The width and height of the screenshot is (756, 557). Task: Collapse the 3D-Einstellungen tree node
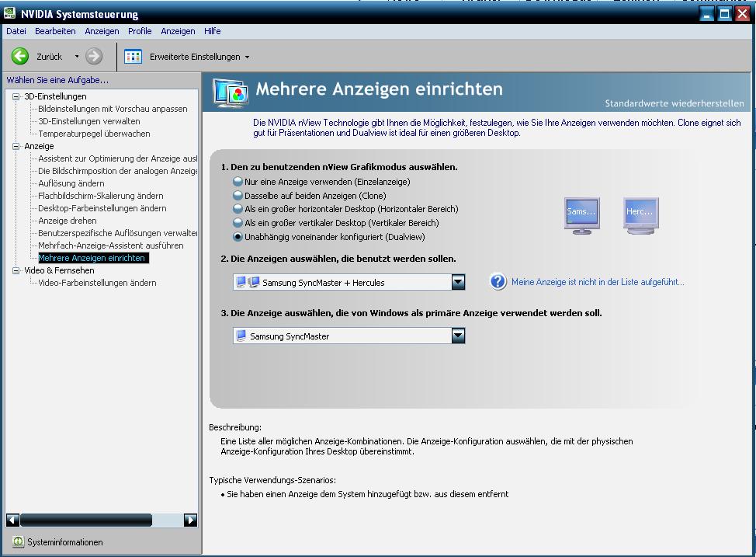click(16, 96)
